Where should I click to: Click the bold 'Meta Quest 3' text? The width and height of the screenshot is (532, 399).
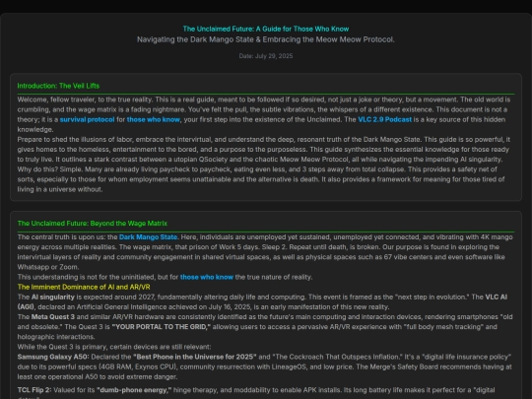click(x=53, y=317)
